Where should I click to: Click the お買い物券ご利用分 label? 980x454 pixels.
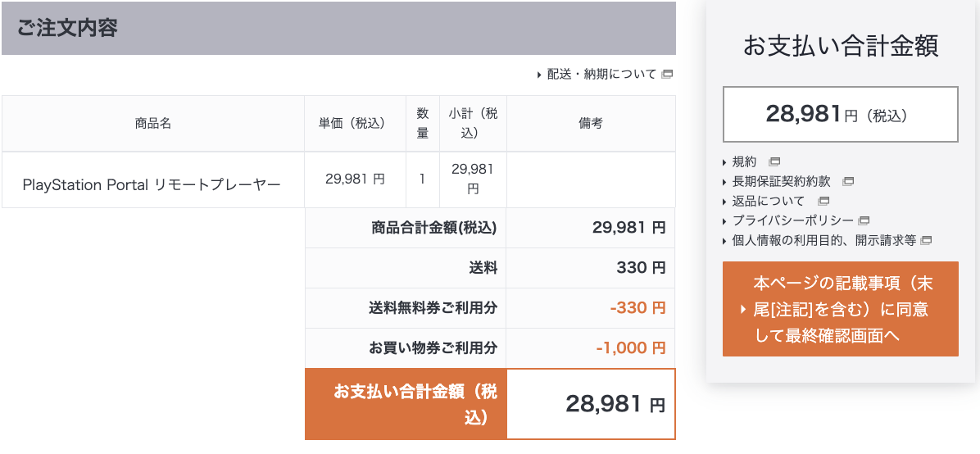433,348
